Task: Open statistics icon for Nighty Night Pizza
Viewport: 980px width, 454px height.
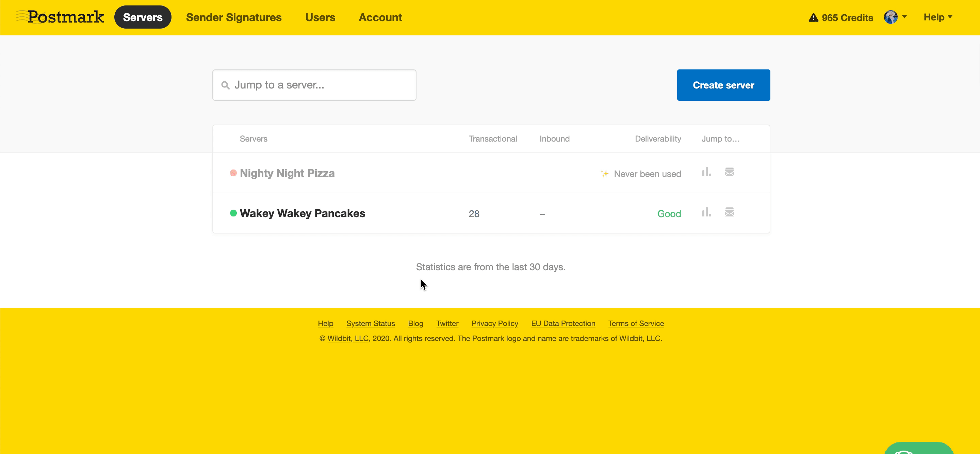Action: 706,172
